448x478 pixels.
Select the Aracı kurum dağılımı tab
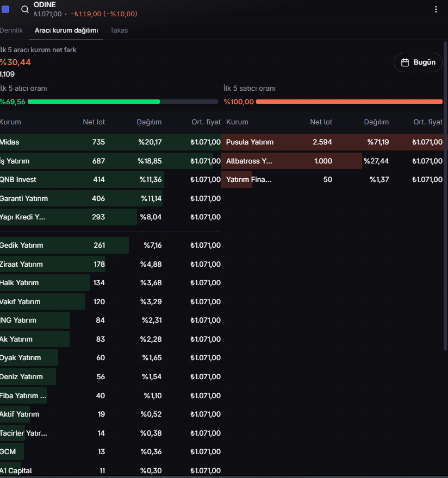tap(66, 30)
